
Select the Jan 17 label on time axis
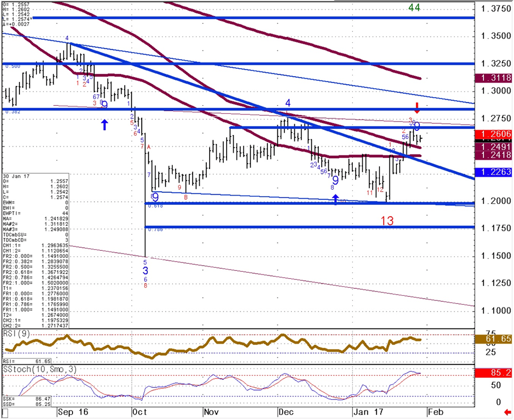[366, 411]
